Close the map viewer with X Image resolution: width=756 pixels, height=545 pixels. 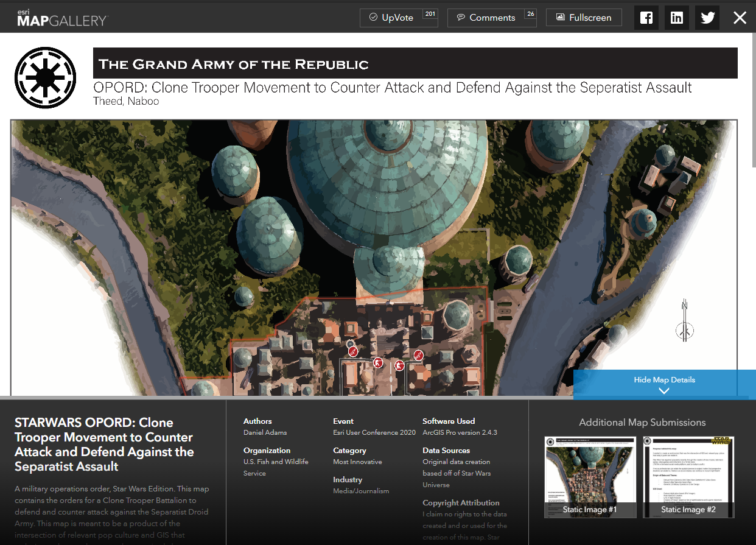point(740,18)
